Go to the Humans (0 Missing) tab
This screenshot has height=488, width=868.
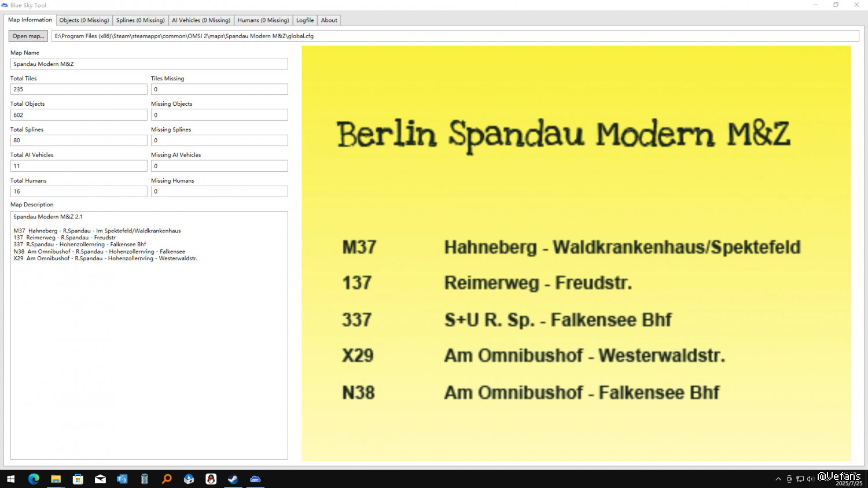click(x=263, y=20)
